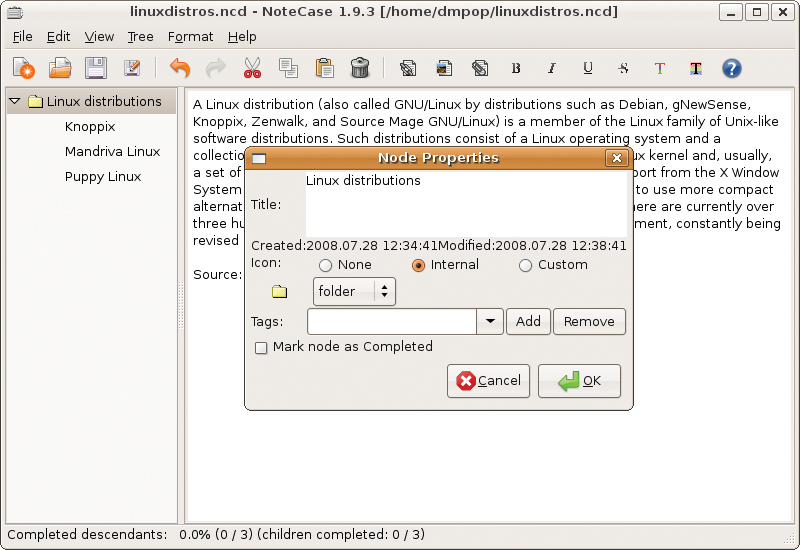Image resolution: width=800 pixels, height=550 pixels.
Task: Cancel the Node Properties dialog
Action: tap(488, 381)
